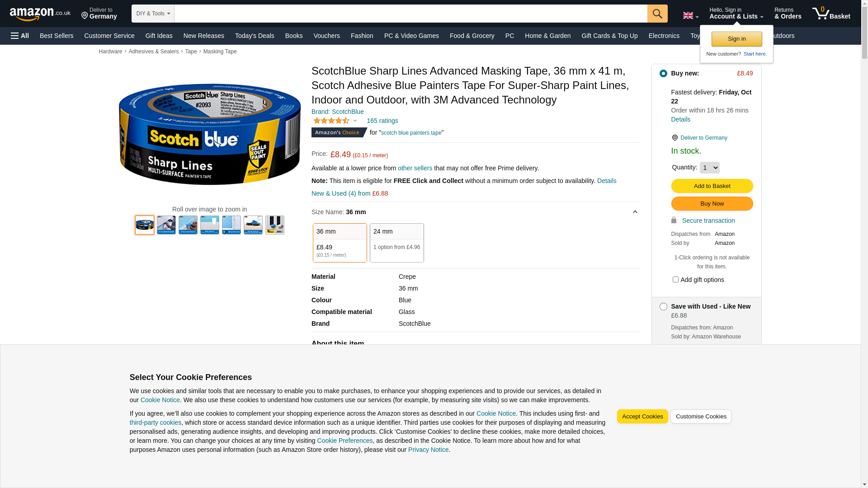This screenshot has height=488, width=868.
Task: Select the Save with Used radio button
Action: pos(663,307)
